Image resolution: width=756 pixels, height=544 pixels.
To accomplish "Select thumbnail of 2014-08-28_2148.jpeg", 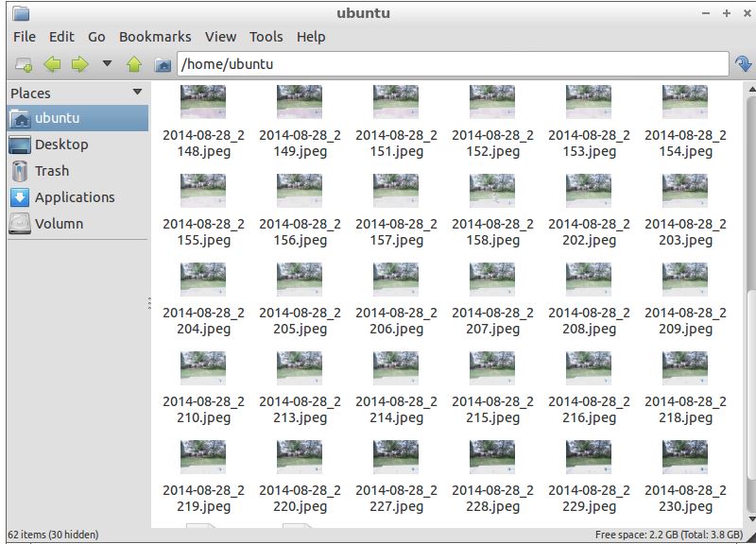I will [203, 102].
